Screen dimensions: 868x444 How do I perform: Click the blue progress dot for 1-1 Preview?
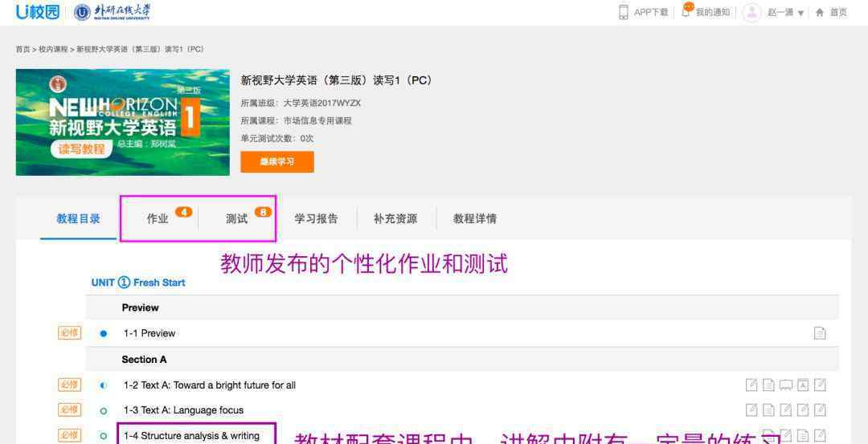pos(104,333)
